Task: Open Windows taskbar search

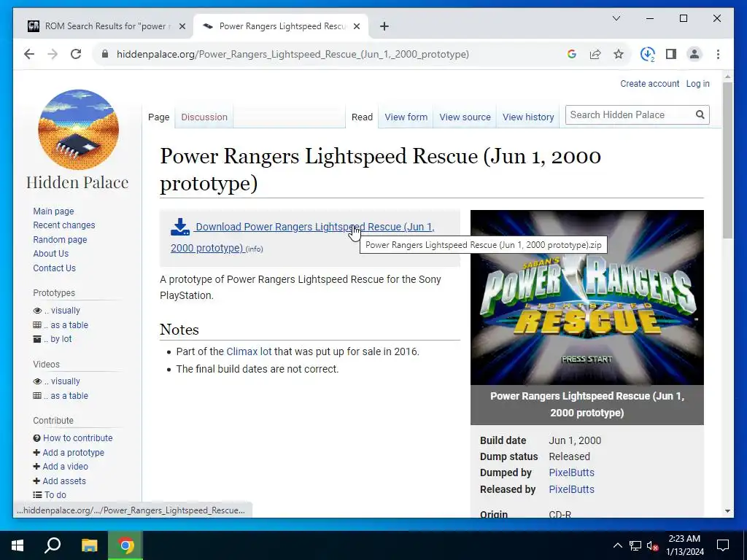Action: pyautogui.click(x=53, y=545)
